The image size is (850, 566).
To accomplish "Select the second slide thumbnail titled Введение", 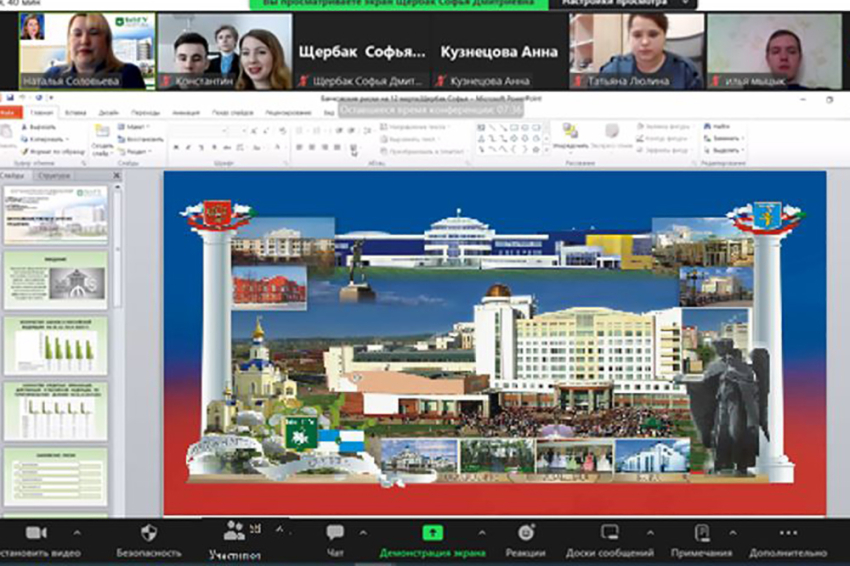I will coord(55,280).
